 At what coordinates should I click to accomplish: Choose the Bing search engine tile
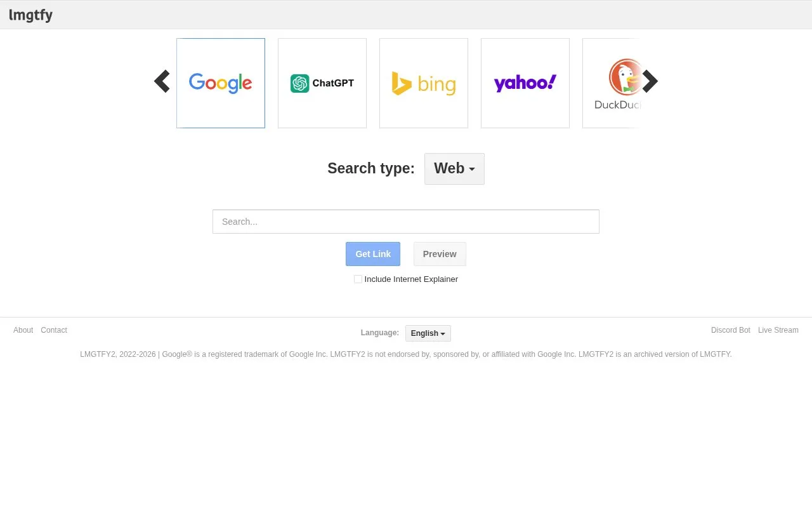[424, 83]
